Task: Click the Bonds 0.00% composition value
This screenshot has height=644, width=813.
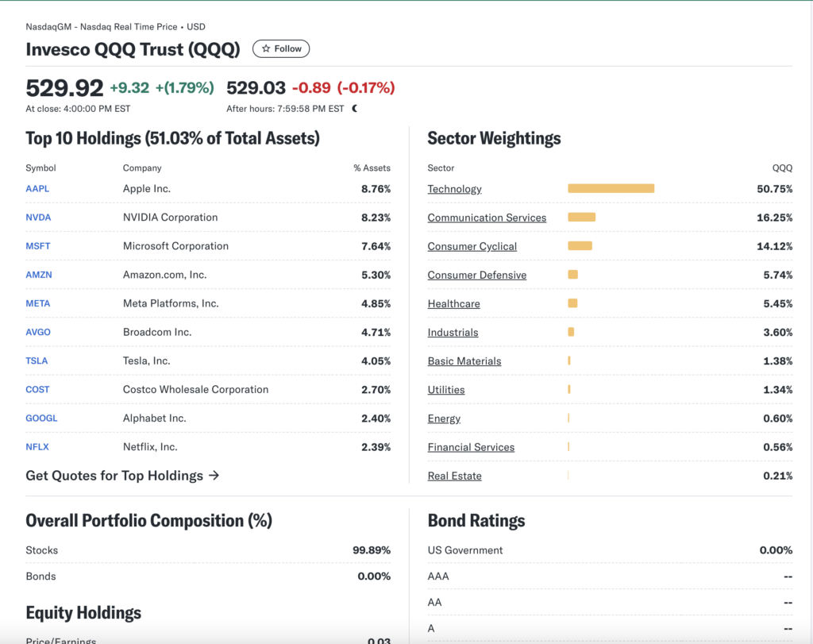Action: (x=374, y=576)
